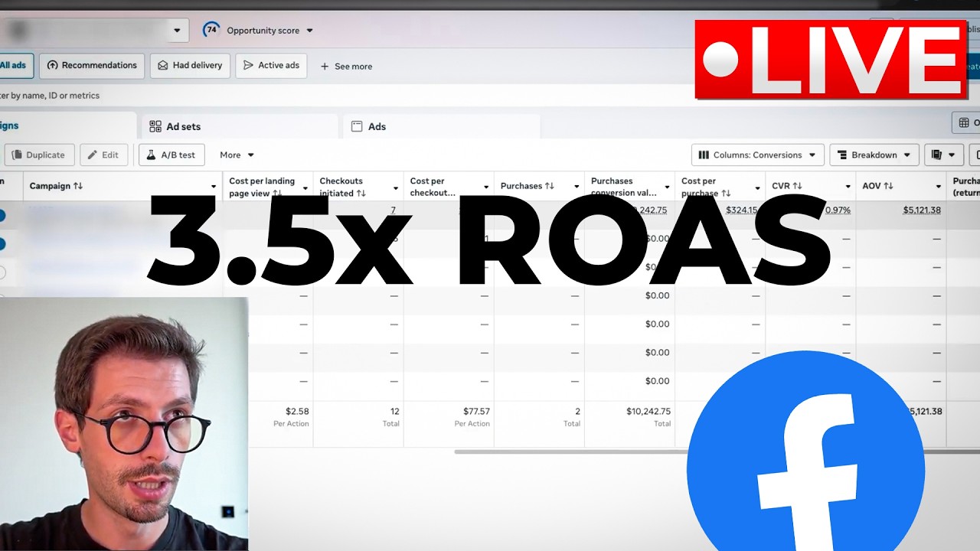Click the Recommendations gauge icon
Image resolution: width=980 pixels, height=551 pixels.
pyautogui.click(x=52, y=66)
